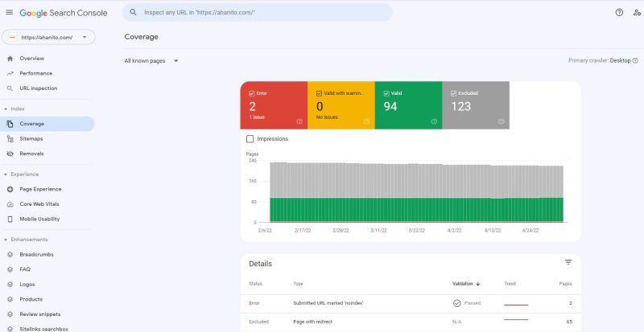Image resolution: width=644 pixels, height=332 pixels.
Task: Open Sitemaps in the sidebar
Action: pos(31,139)
